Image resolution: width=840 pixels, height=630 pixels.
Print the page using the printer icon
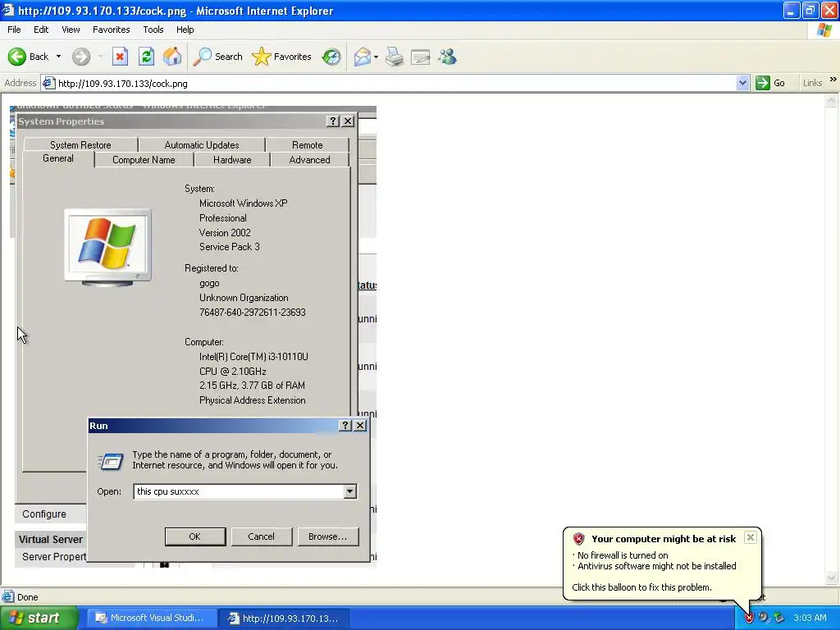(x=395, y=57)
